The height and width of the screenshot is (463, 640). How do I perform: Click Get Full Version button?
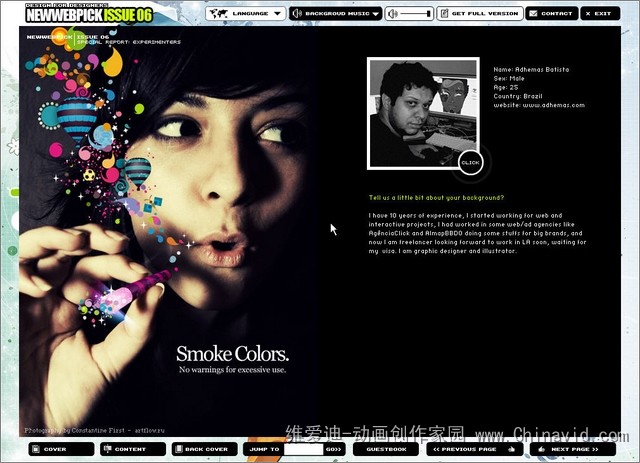480,13
